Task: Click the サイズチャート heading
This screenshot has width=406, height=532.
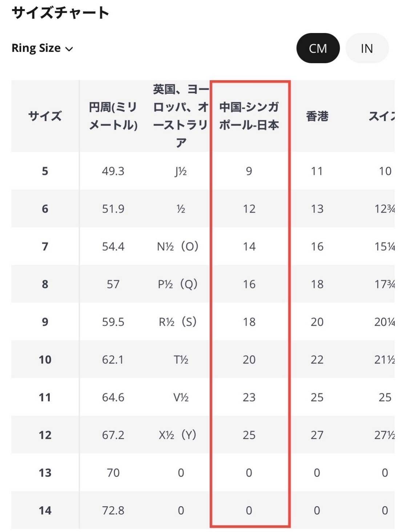Action: coord(60,13)
